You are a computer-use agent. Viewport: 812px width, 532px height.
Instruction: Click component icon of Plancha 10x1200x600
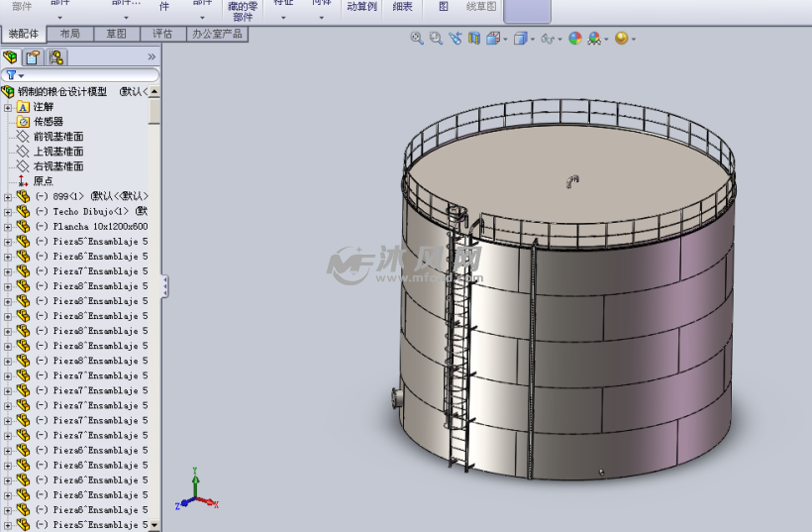tap(23, 226)
